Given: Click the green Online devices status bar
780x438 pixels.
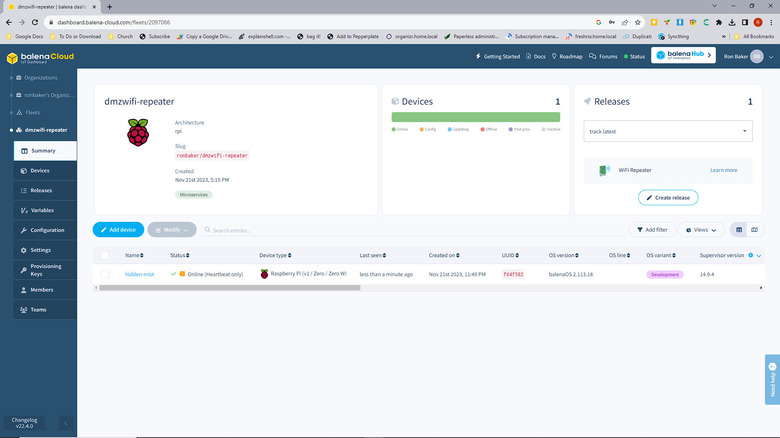Looking at the screenshot, I should click(475, 117).
